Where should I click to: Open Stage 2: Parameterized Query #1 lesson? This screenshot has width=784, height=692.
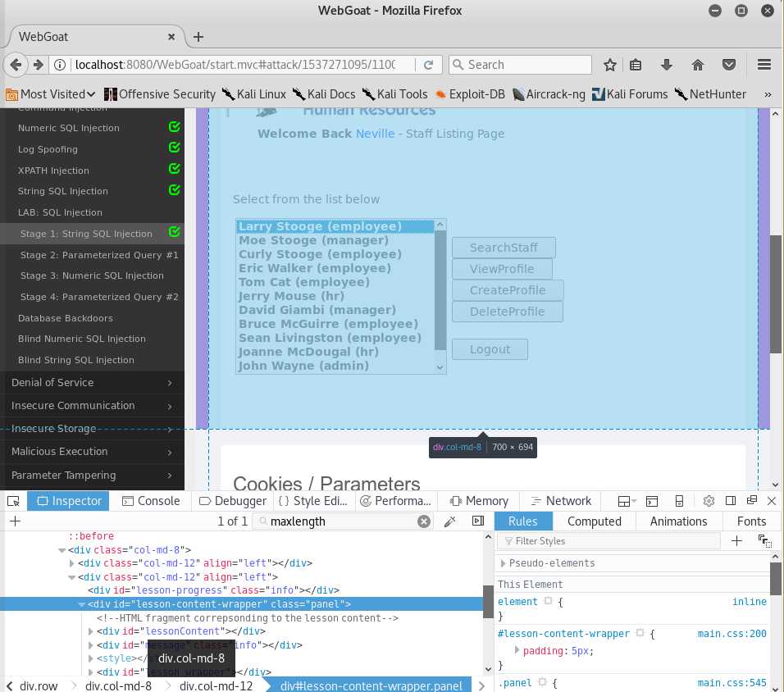99,255
